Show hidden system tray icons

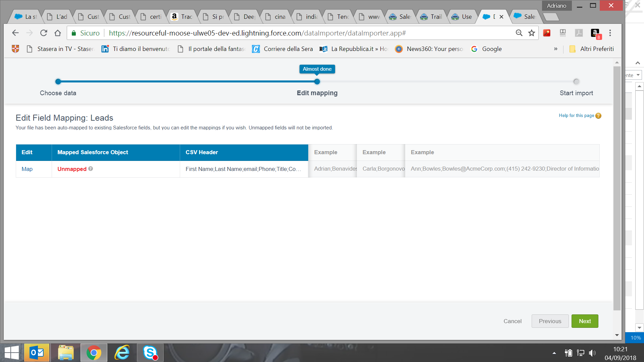pyautogui.click(x=554, y=353)
